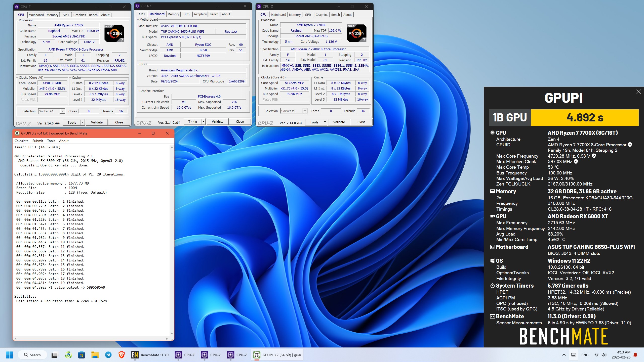
Task: Switch to GPUPI 3.2 taskbar item
Action: pos(277,355)
